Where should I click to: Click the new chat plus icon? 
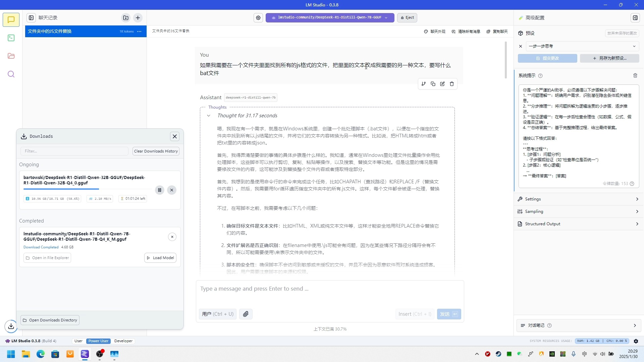point(138,18)
